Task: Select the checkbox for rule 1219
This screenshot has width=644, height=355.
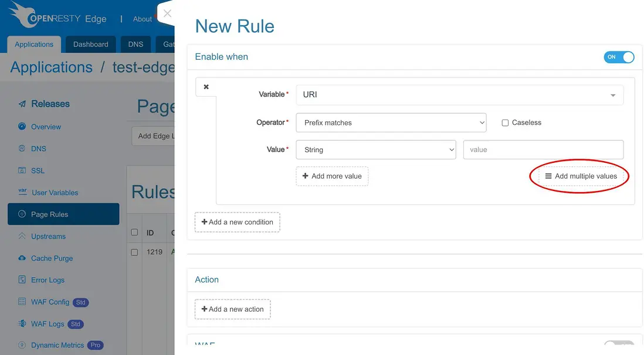Action: coord(134,252)
